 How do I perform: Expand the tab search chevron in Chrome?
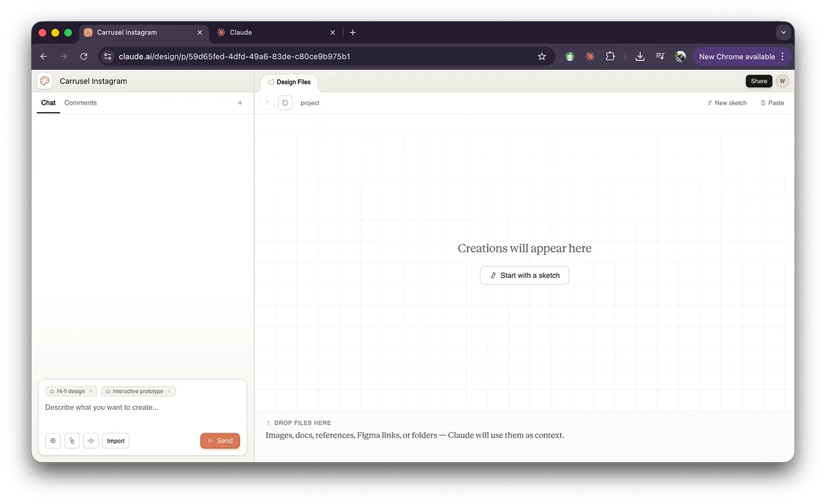[x=783, y=33]
